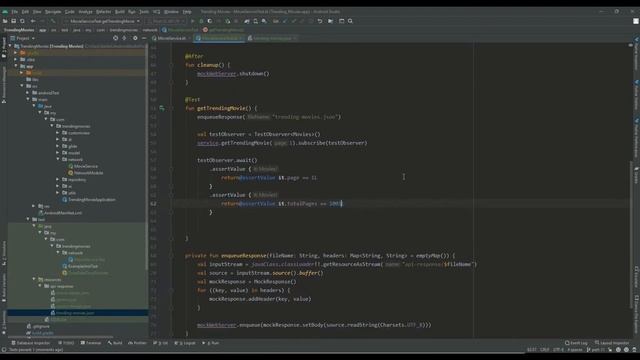This screenshot has height=360, width=640.
Task: Click the Debug bug icon in toolbar
Action: click(201, 21)
